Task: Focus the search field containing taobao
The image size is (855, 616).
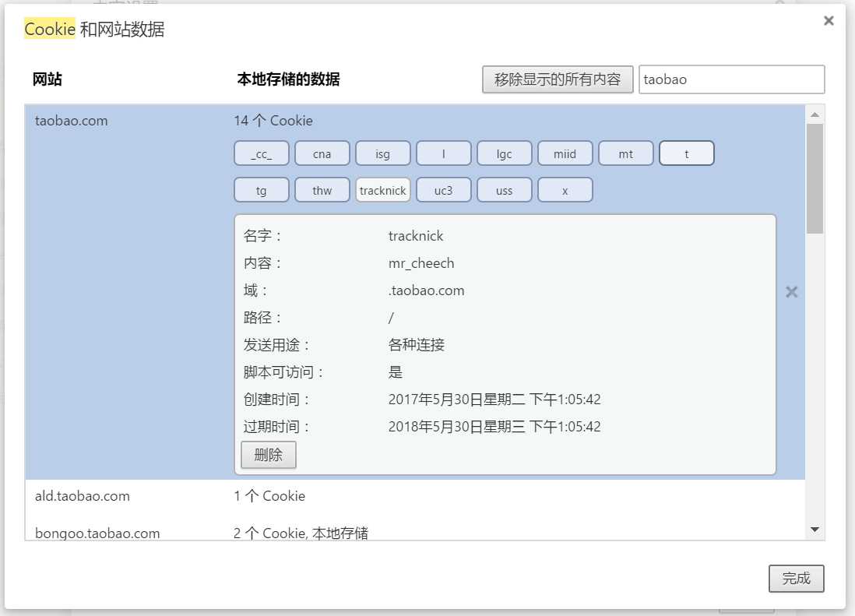Action: click(x=731, y=79)
